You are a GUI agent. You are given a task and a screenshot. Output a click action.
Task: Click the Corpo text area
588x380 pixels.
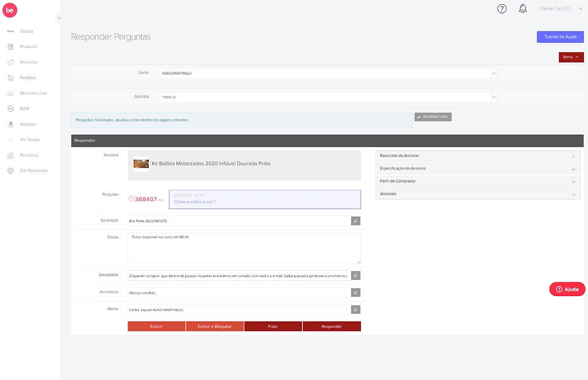tap(244, 248)
